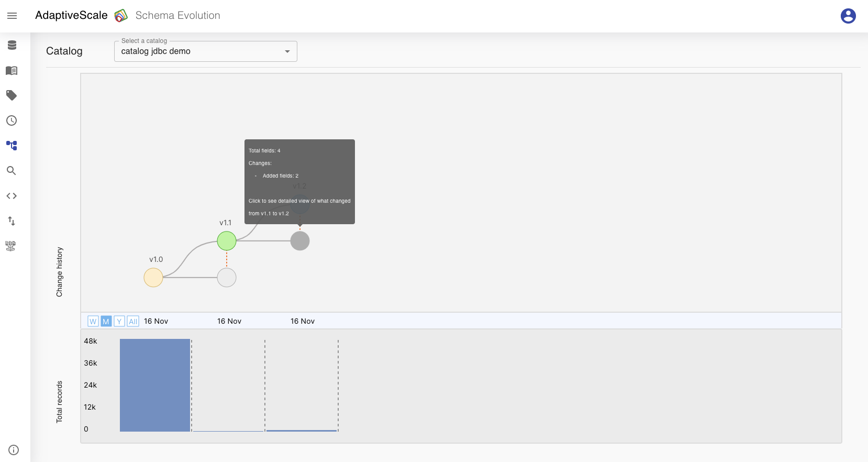Viewport: 868px width, 462px height.
Task: Open the hamburger navigation menu
Action: pyautogui.click(x=12, y=16)
